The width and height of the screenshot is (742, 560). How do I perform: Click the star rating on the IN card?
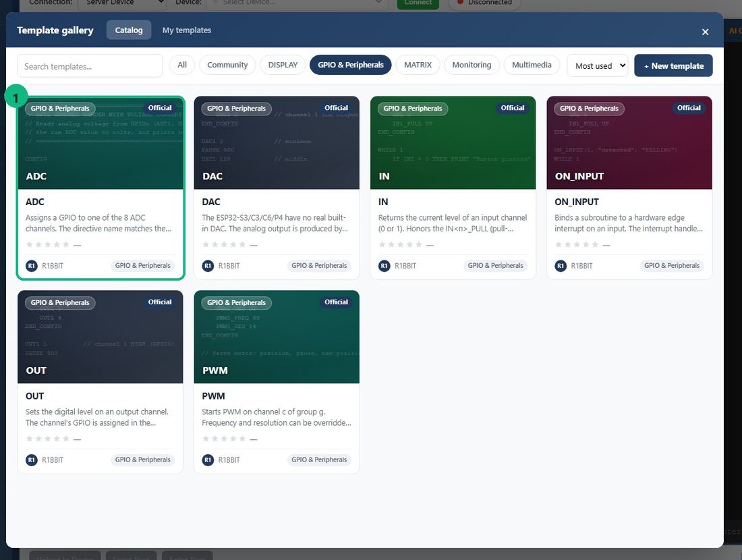pyautogui.click(x=401, y=244)
